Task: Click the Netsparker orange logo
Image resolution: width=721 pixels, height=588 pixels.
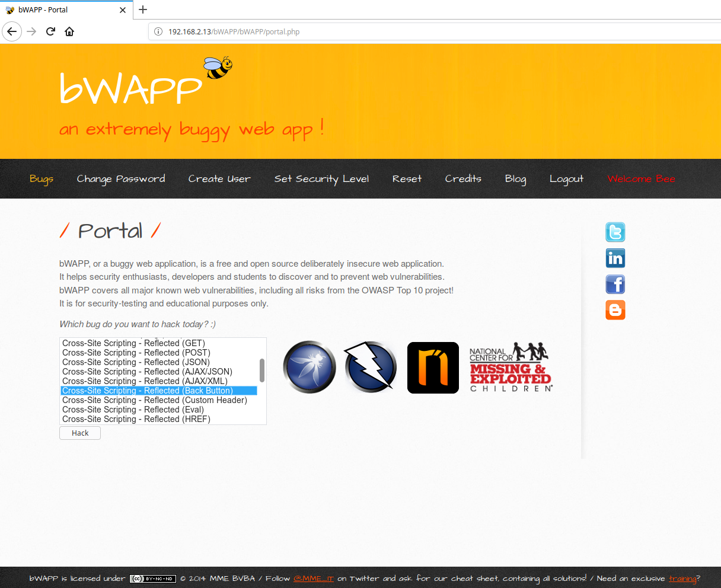Action: point(433,367)
